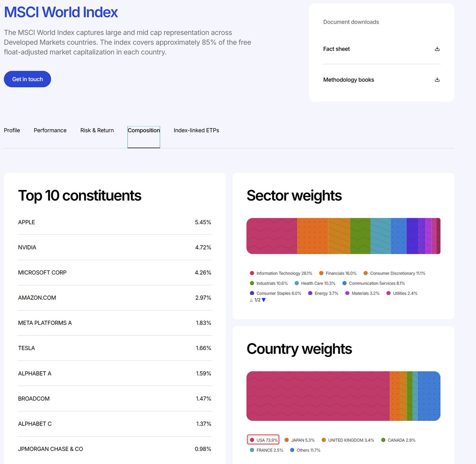
Task: Click AMAZON.COM constituent name
Action: coord(37,298)
